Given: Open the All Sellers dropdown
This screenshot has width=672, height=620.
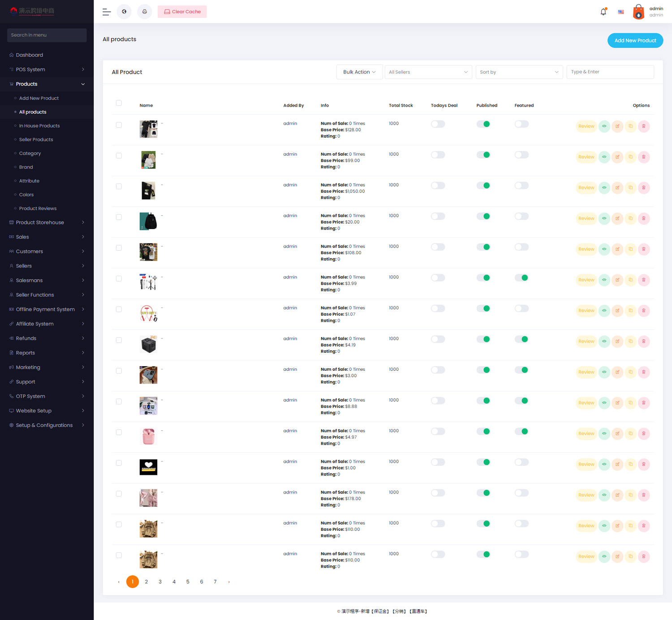Looking at the screenshot, I should 428,72.
